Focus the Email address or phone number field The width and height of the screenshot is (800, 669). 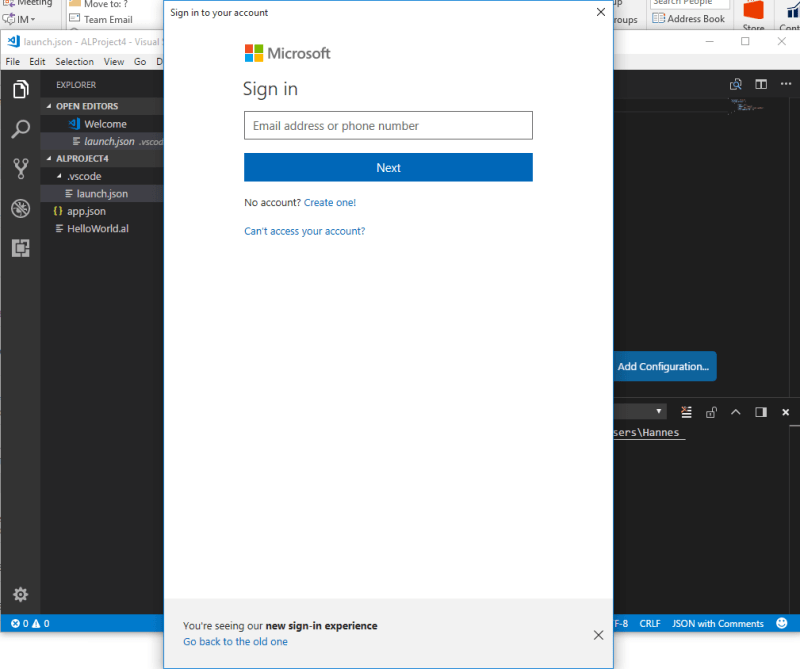pyautogui.click(x=388, y=126)
